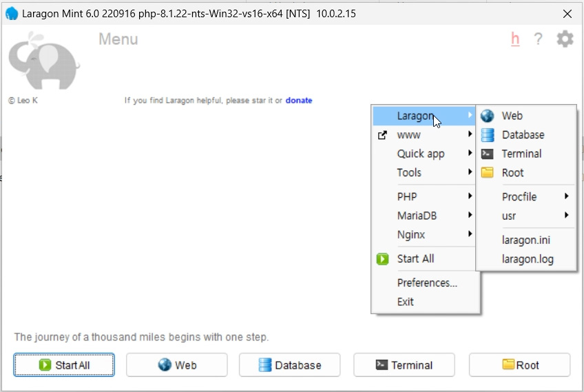The width and height of the screenshot is (584, 392).
Task: Open the MariaDB menu entry
Action: (424, 216)
